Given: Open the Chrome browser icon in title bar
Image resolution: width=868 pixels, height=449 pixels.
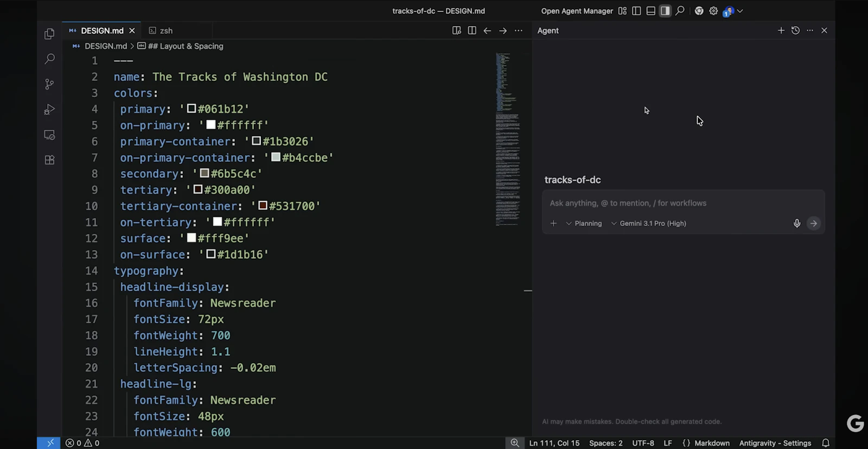Looking at the screenshot, I should click(x=699, y=11).
